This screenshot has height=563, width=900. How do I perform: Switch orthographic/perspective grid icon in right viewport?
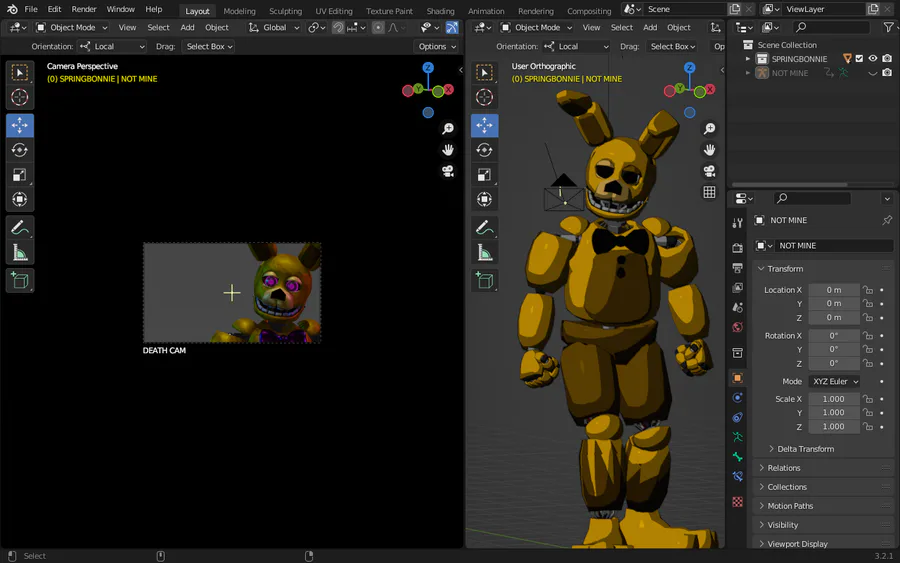[709, 192]
